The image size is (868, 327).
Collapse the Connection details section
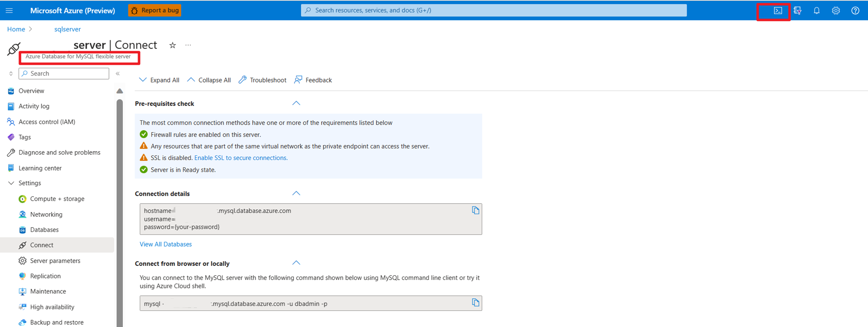point(296,193)
